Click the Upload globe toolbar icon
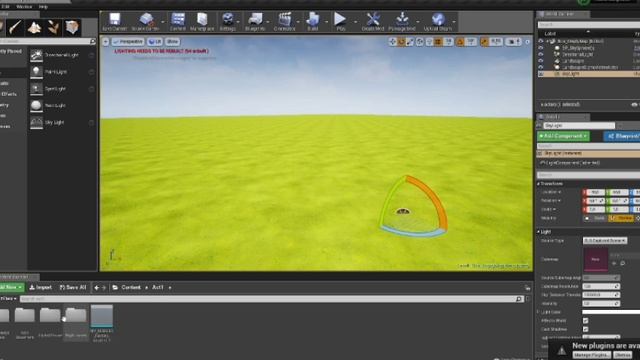This screenshot has height=360, width=640. 438,22
